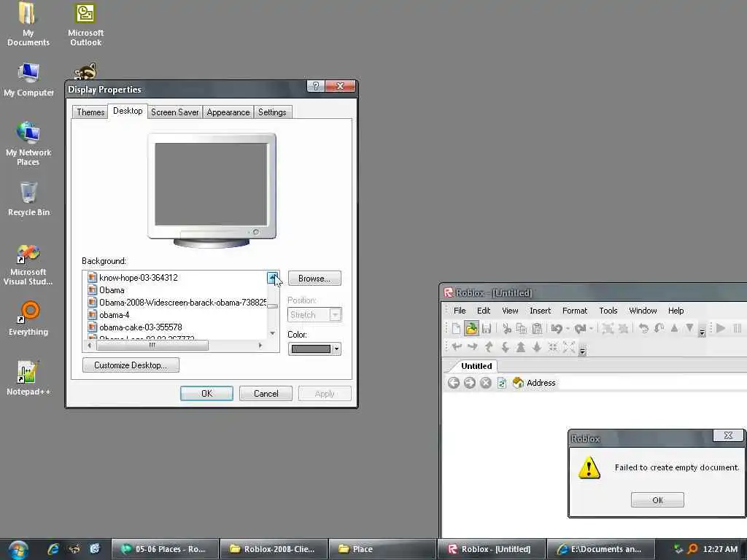Click OK in Display Properties
747x560 pixels.
click(206, 393)
